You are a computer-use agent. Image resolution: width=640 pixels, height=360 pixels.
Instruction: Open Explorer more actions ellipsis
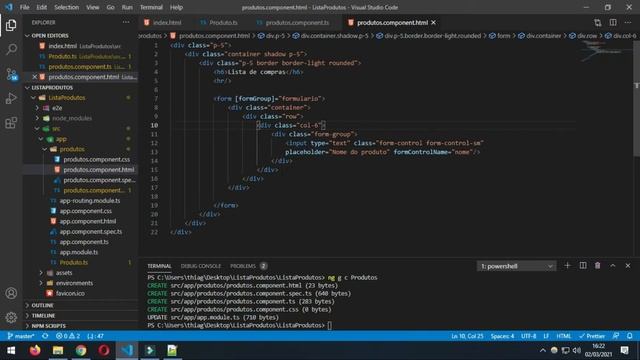pos(126,22)
